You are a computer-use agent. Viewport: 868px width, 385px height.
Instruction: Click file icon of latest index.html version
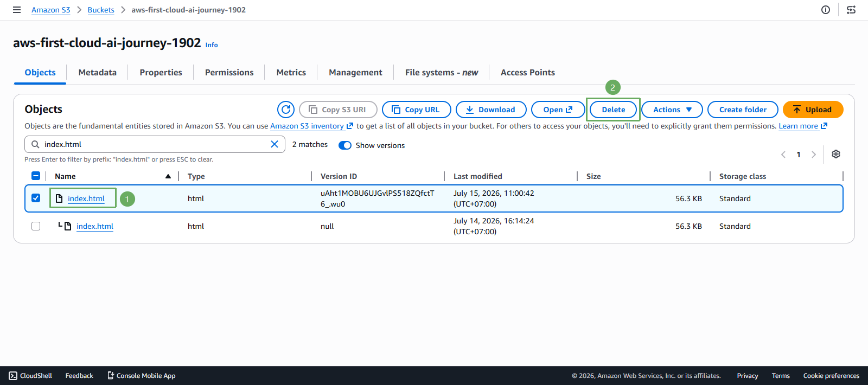pos(59,198)
